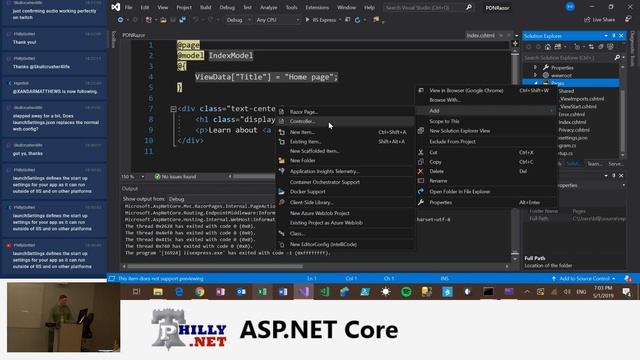Image resolution: width=640 pixels, height=360 pixels.
Task: Choose New EditorConfig (IntelliCode) entry
Action: tap(345, 244)
